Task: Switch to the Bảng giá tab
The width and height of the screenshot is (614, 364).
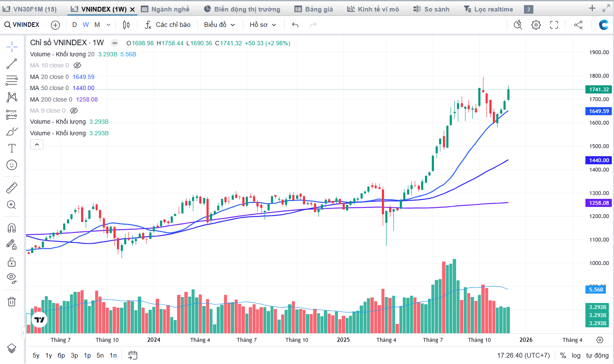Action: pos(314,9)
